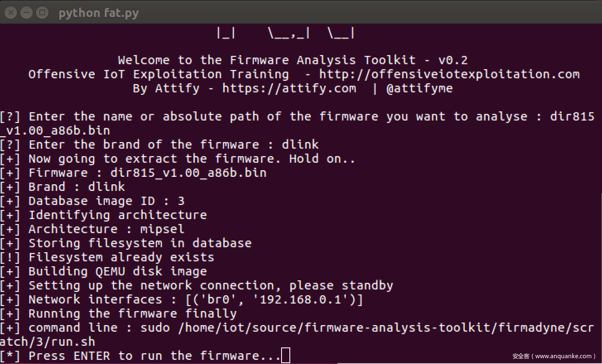Click the 'Database image ID : 3' line
This screenshot has height=364, width=602.
pos(106,201)
